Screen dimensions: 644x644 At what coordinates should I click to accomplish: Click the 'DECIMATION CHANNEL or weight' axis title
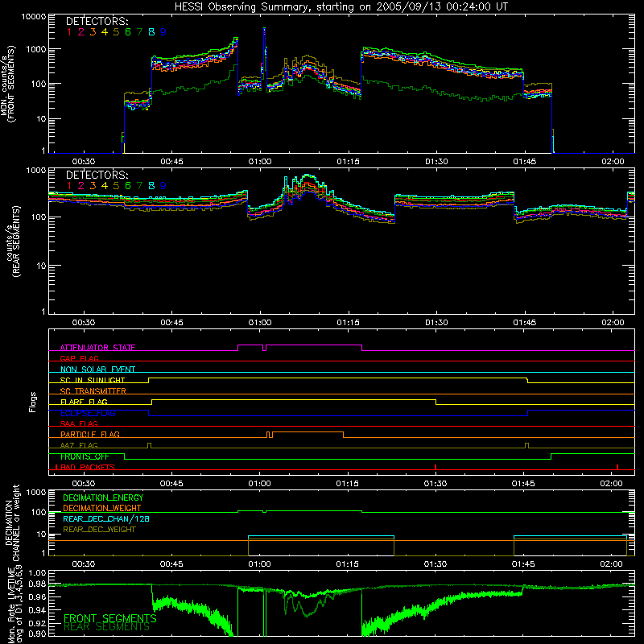point(12,522)
